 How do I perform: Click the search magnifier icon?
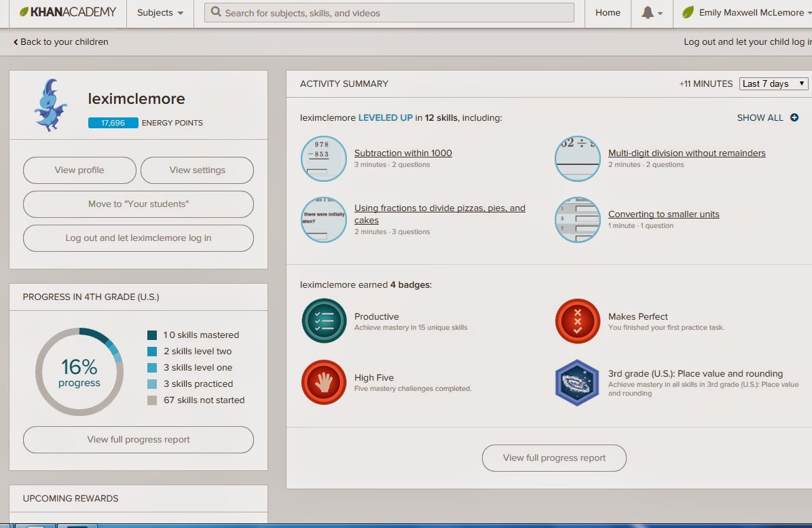pos(216,12)
